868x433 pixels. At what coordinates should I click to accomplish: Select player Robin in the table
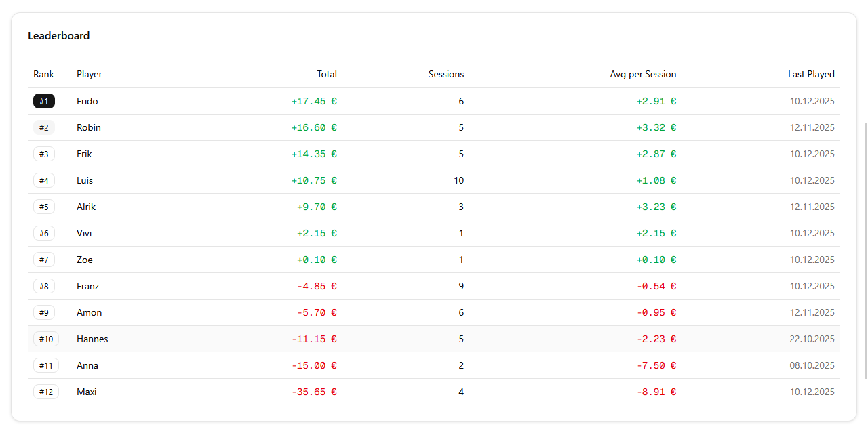88,127
